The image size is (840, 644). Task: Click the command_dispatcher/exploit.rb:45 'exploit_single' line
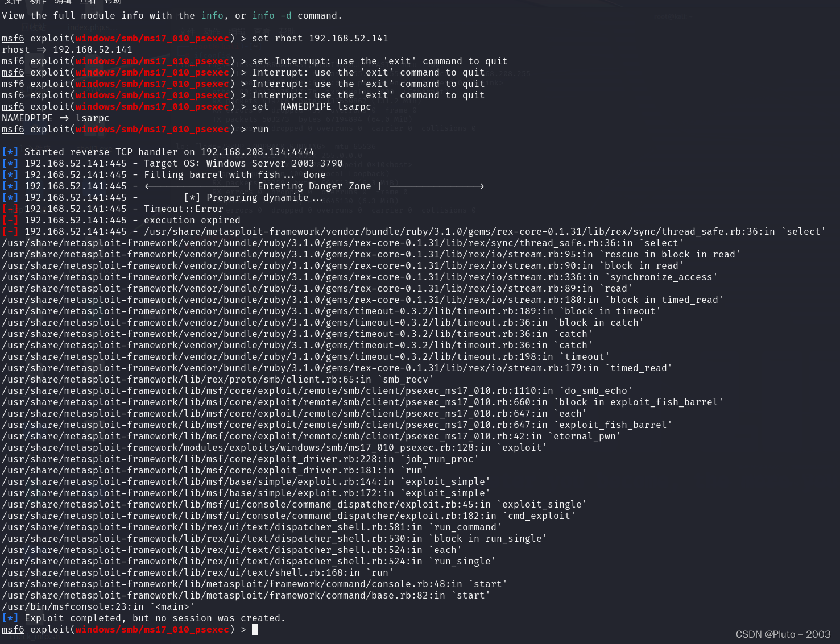pyautogui.click(x=294, y=504)
